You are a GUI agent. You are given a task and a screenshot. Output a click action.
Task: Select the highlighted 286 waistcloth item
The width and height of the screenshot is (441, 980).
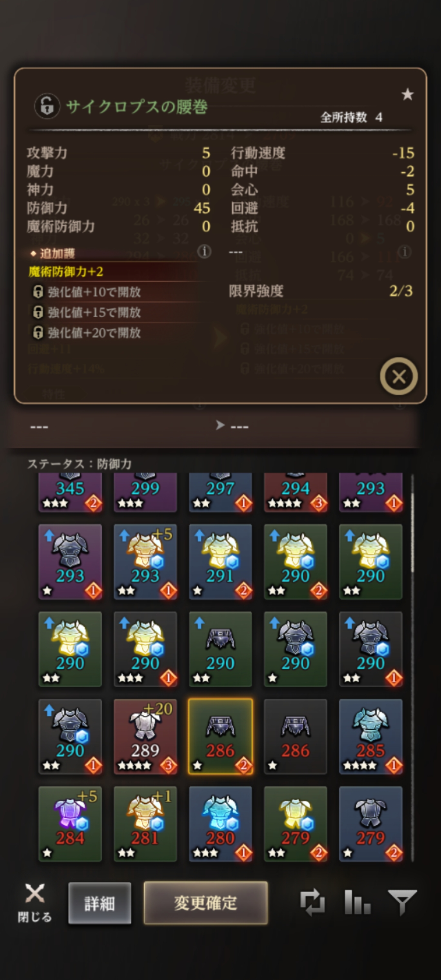(220, 737)
